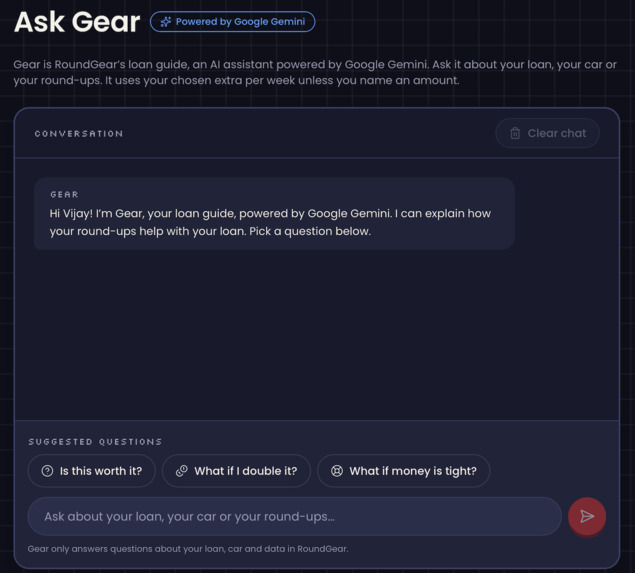Pick the 'What if I double it?' suggestion
This screenshot has width=635, height=573.
click(237, 471)
